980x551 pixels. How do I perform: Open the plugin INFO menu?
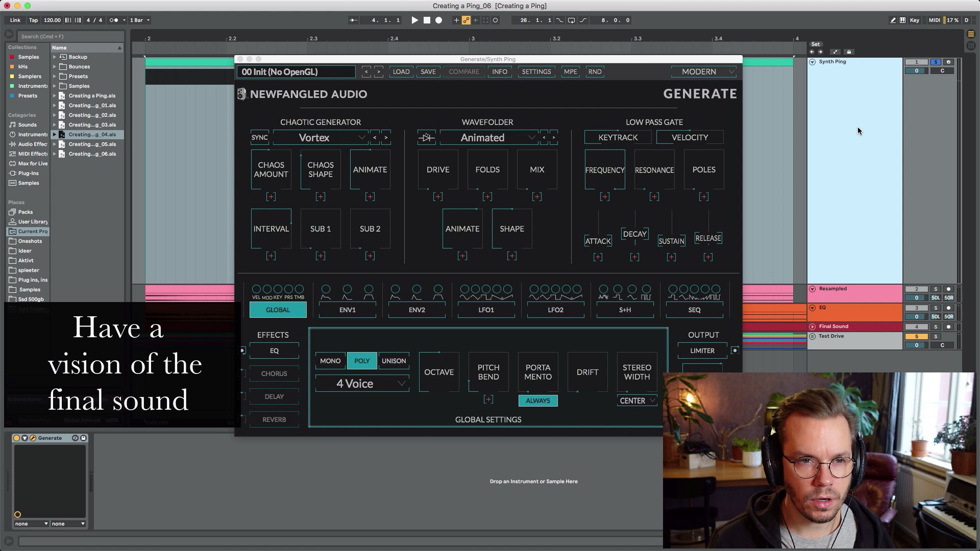[x=500, y=72]
